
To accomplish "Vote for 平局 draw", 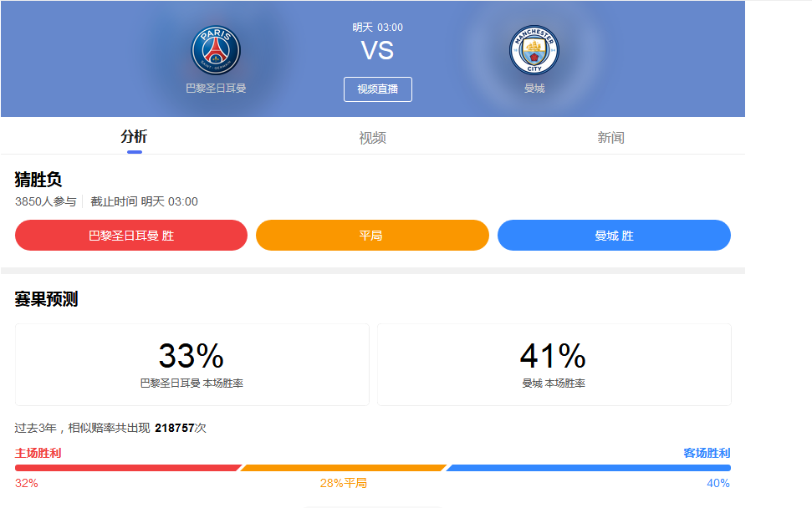I will (373, 235).
